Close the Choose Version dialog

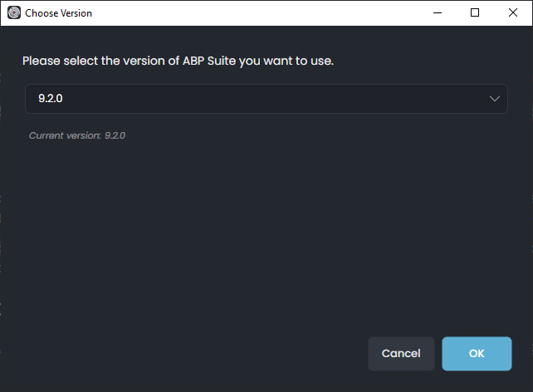click(x=513, y=13)
